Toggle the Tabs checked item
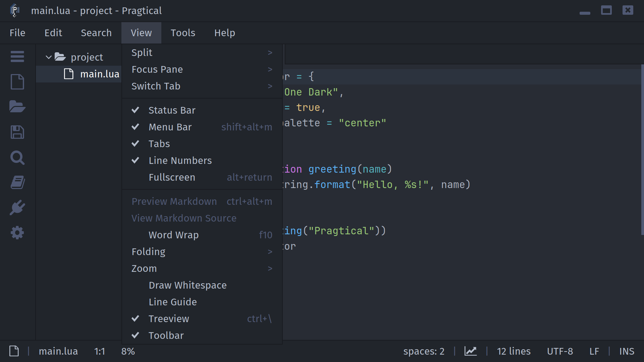 tap(202, 144)
